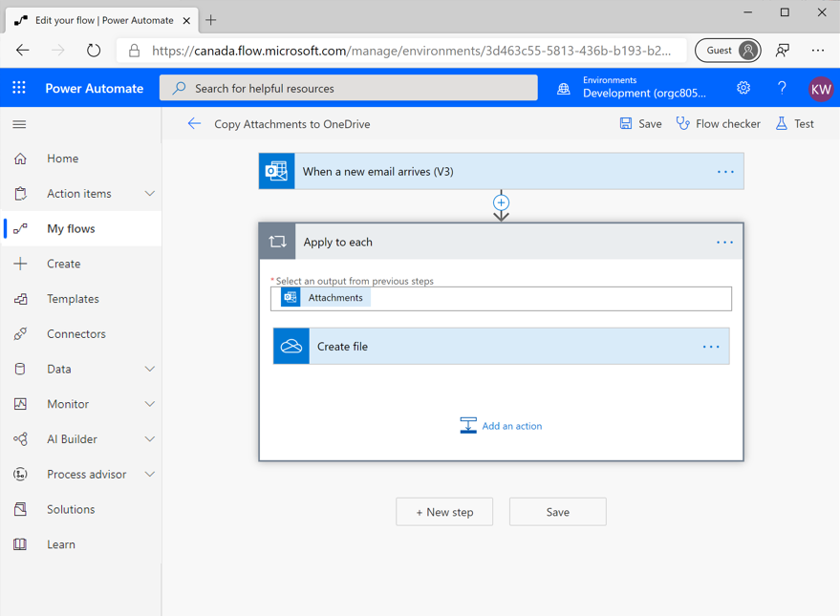Open browser settings and more ellipsis
Viewport: 840px width, 616px height.
click(x=817, y=51)
